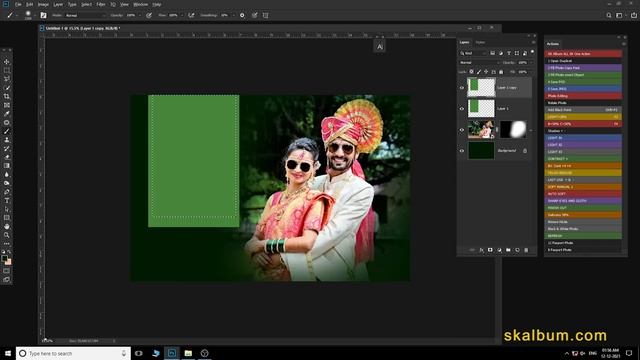Open the layer Fill dropdown

click(531, 72)
